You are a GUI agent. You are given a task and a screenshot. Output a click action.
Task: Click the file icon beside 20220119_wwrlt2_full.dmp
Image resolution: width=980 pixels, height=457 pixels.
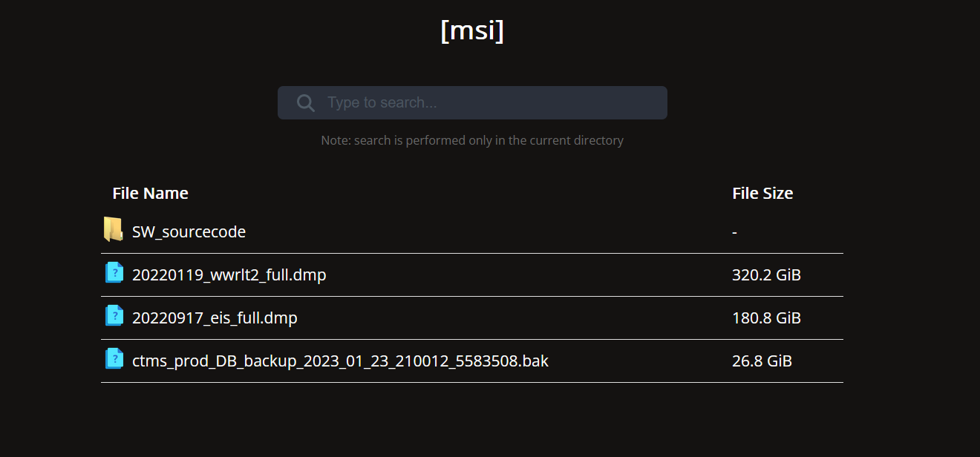tap(114, 274)
